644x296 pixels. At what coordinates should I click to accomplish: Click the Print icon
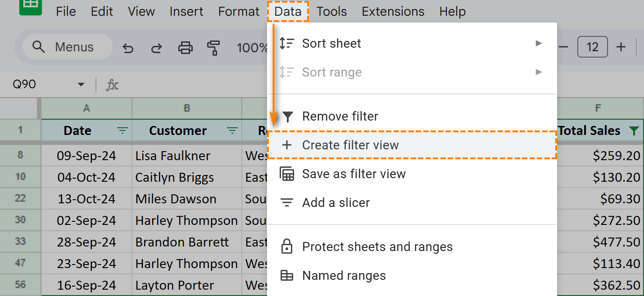[x=186, y=47]
